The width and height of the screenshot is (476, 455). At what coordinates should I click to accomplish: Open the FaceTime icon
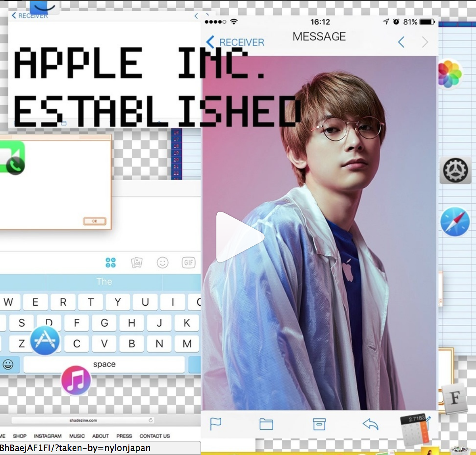click(12, 158)
